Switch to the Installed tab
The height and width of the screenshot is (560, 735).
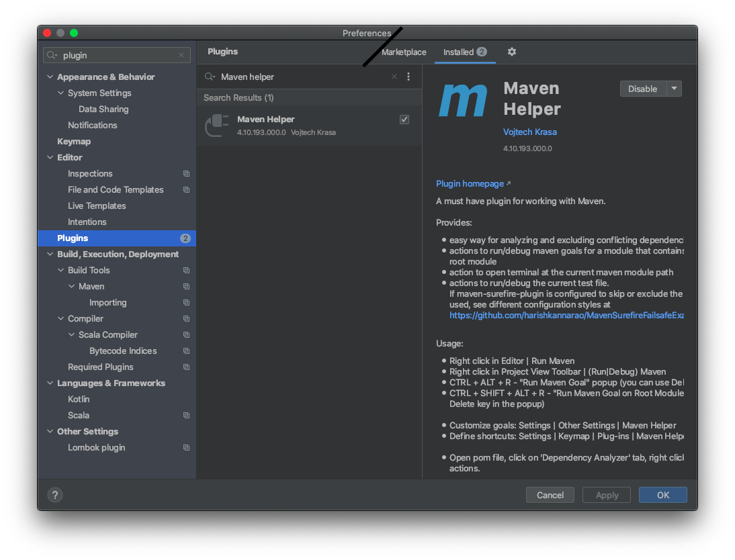tap(464, 52)
